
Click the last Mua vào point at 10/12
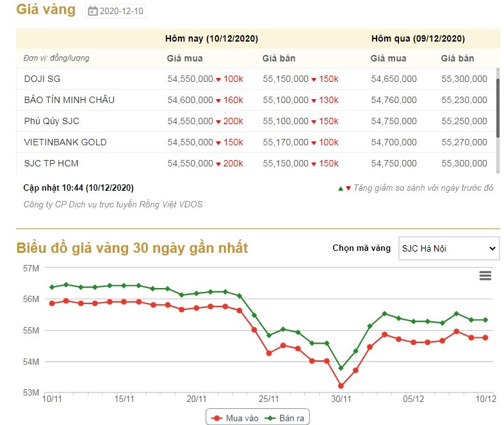pyautogui.click(x=485, y=337)
